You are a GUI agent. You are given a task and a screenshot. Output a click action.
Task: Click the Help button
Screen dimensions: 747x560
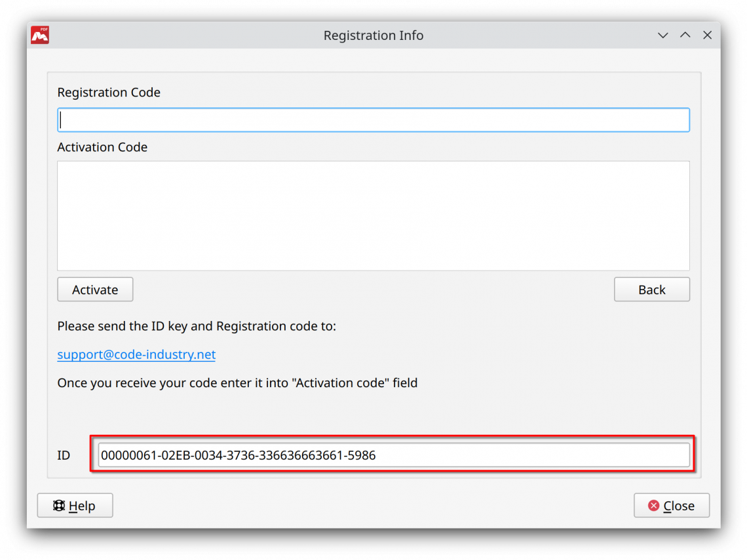[x=75, y=505]
